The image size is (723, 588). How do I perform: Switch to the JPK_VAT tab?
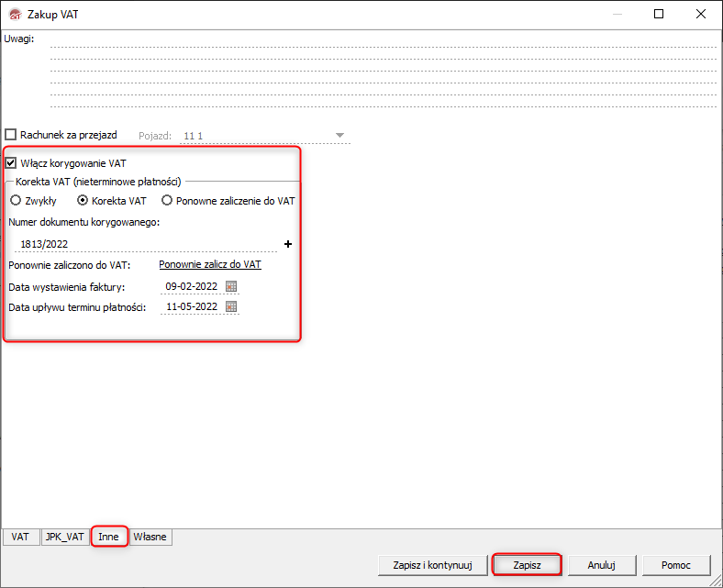click(x=65, y=537)
